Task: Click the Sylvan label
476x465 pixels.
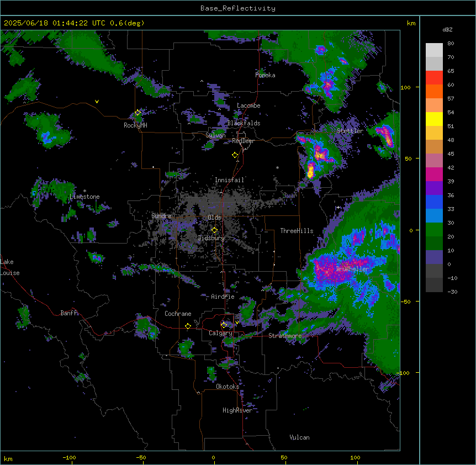Action: [215, 135]
